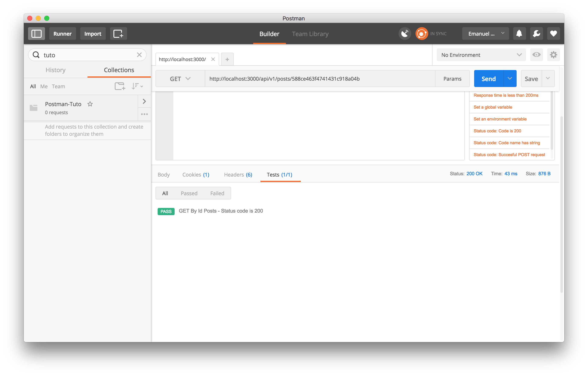Click the heart icon in the header
This screenshot has width=588, height=376.
click(553, 34)
